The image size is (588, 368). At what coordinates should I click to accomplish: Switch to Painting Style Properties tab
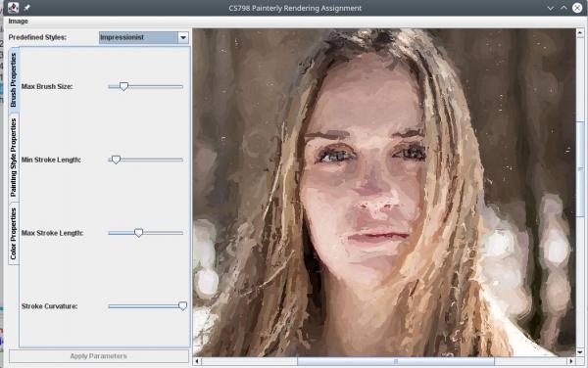[x=14, y=158]
